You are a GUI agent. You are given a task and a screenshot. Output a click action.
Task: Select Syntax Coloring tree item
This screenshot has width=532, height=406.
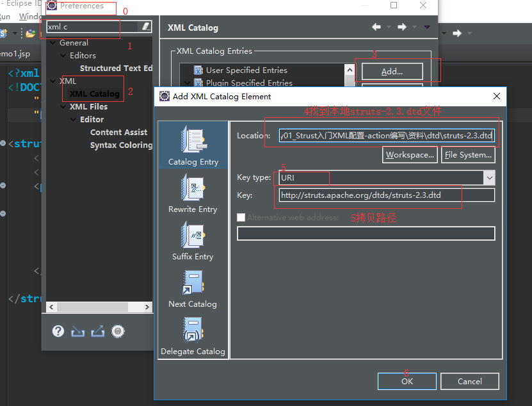(121, 145)
